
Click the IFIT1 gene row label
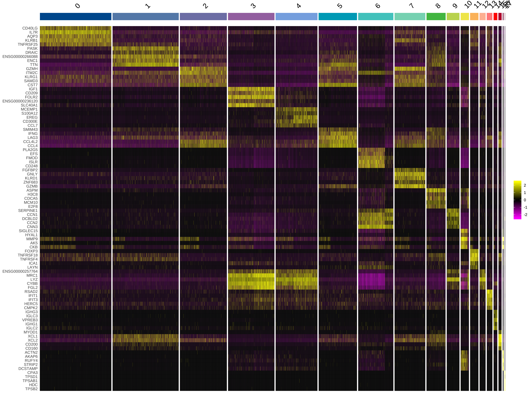[33, 296]
